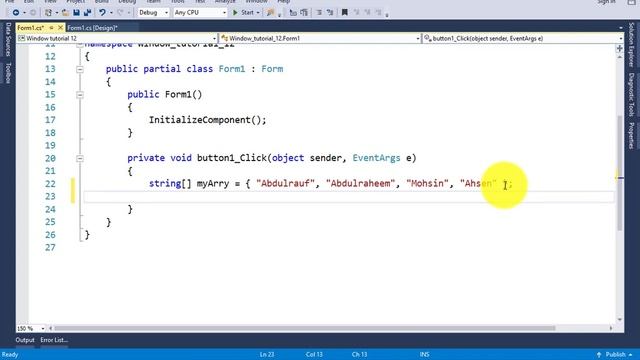Viewport: 640px width, 360px height.
Task: Click the decrease indent toolbar icon
Action: pos(293,13)
